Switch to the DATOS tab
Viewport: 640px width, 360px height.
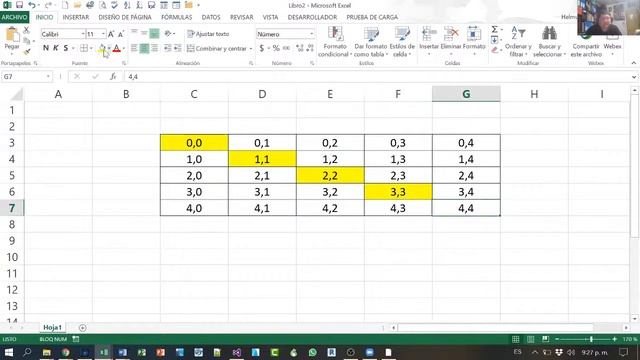pos(211,17)
